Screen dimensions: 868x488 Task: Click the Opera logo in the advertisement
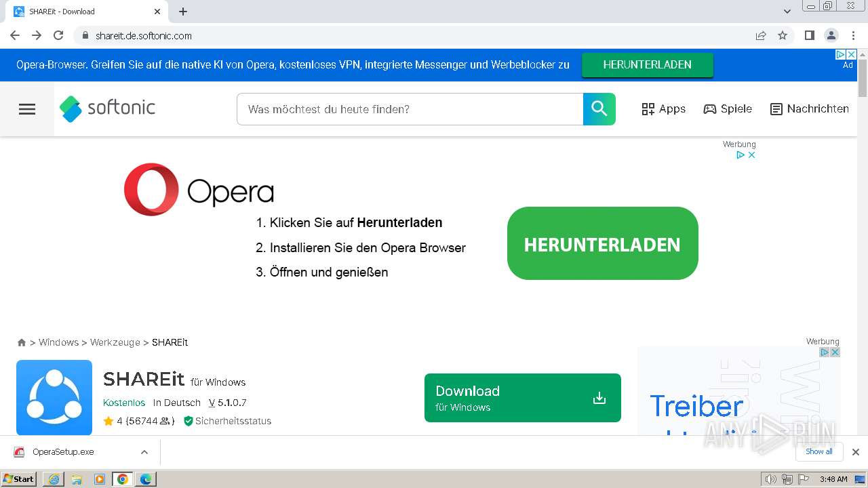(199, 190)
